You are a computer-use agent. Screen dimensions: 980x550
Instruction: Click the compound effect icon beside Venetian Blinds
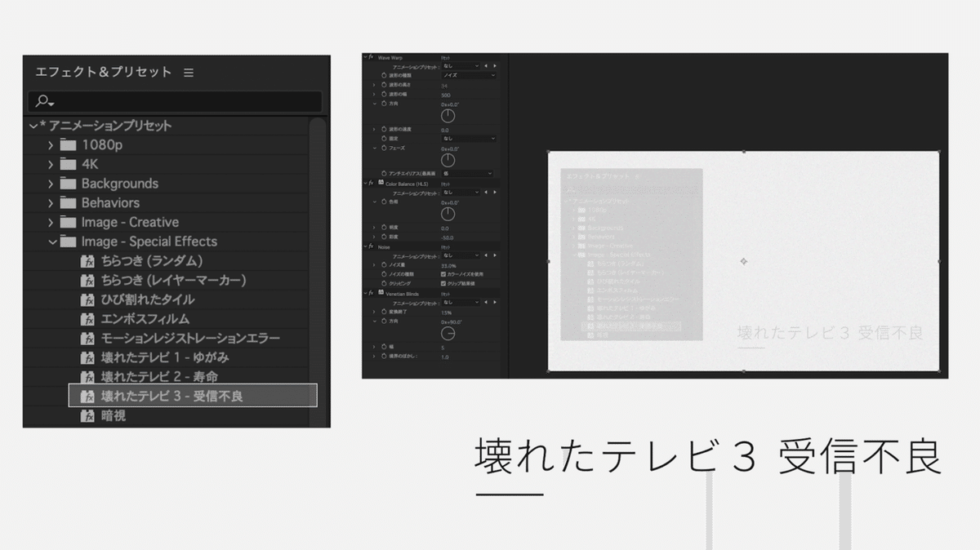point(380,291)
